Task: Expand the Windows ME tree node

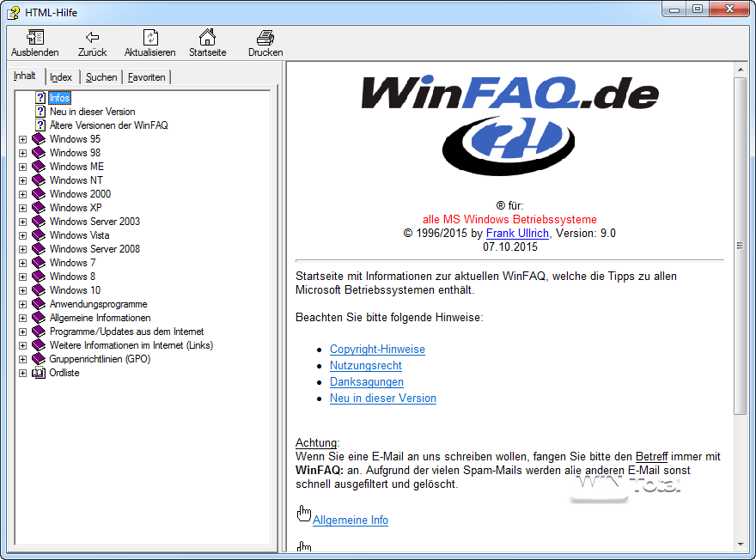Action: coord(22,167)
